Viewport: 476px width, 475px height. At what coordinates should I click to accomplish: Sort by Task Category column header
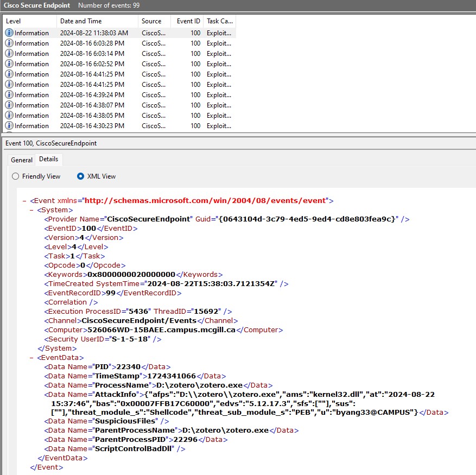(219, 21)
